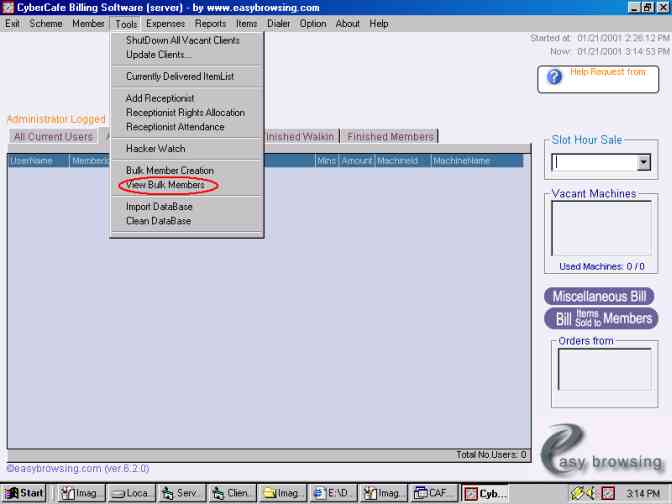Open the CAF taskbar window

click(x=434, y=493)
